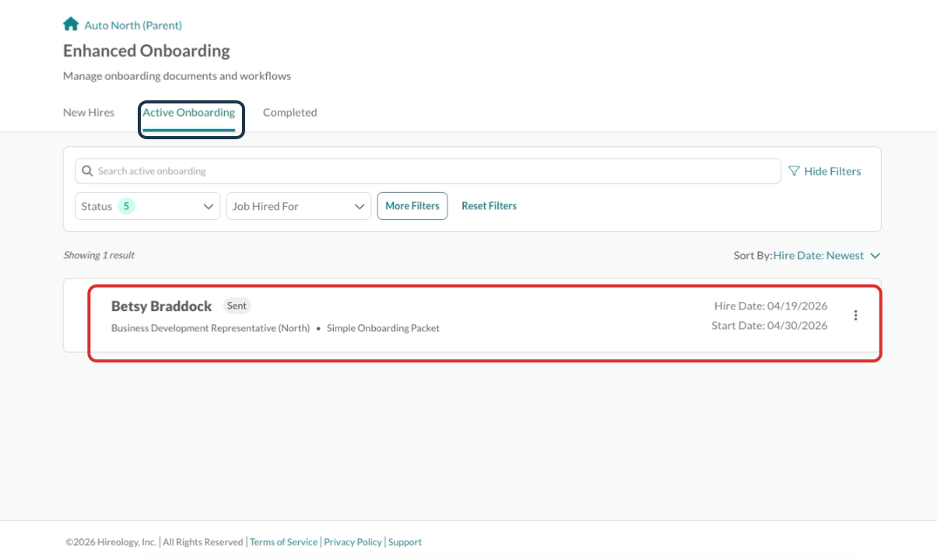This screenshot has height=560, width=937.
Task: Click the Hire Date: 04/19/2026 value
Action: 770,306
